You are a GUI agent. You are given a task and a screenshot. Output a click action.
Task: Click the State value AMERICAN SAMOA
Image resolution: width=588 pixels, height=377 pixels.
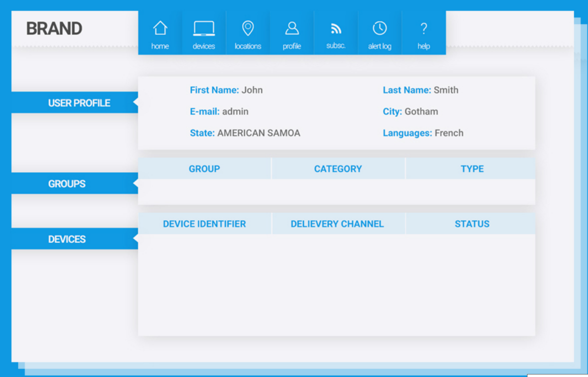(x=258, y=133)
